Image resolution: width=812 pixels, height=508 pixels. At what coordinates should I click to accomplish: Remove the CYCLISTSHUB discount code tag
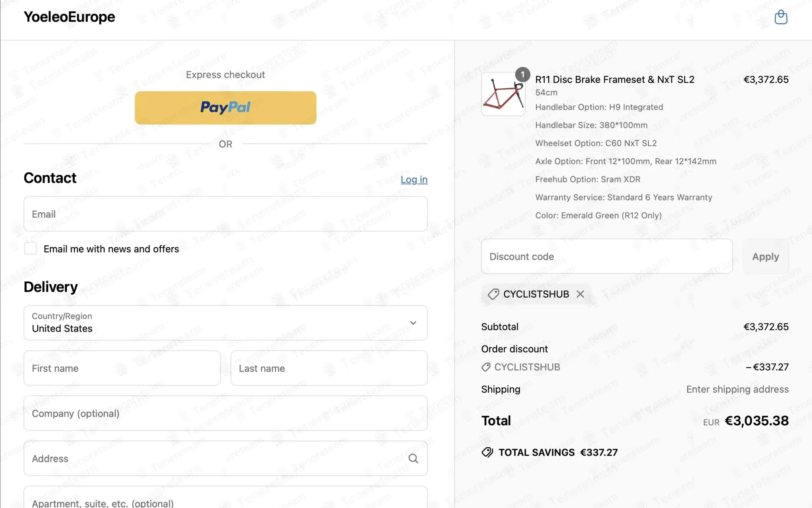click(x=580, y=294)
